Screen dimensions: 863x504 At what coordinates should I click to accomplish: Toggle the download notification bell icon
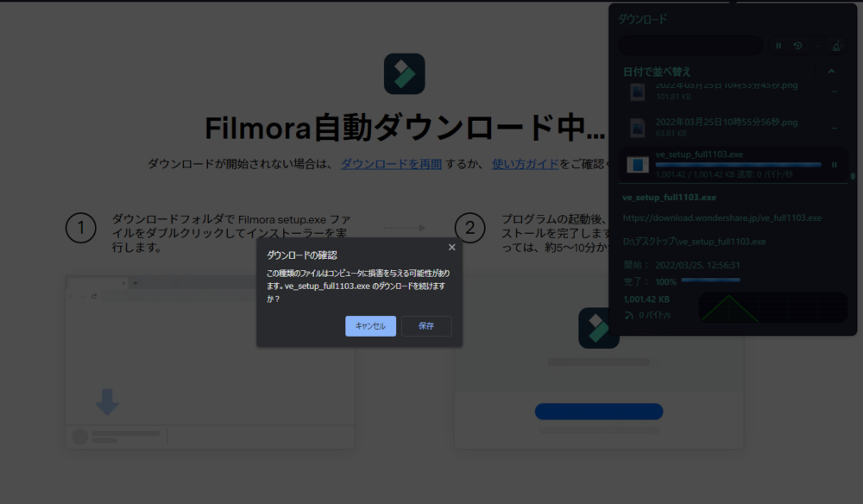(x=835, y=45)
